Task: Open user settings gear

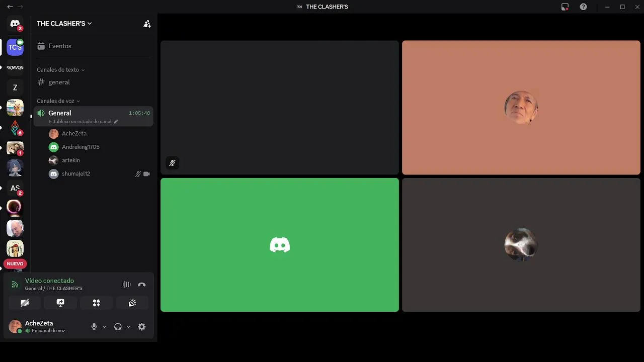Action: pos(142,327)
